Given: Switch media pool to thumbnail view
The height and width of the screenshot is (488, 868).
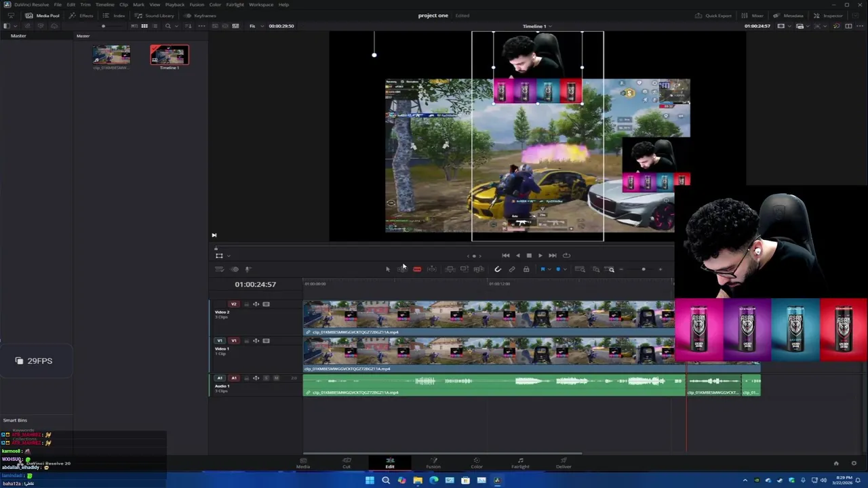Looking at the screenshot, I should coord(144,26).
